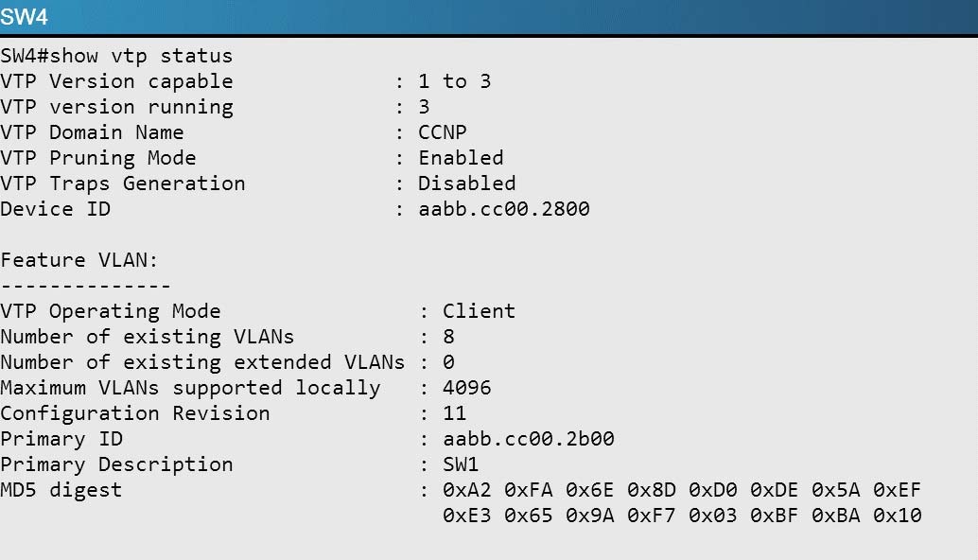Select the Device ID aabb.cc00.2800
Image resolution: width=978 pixels, height=560 pixels.
coord(504,209)
